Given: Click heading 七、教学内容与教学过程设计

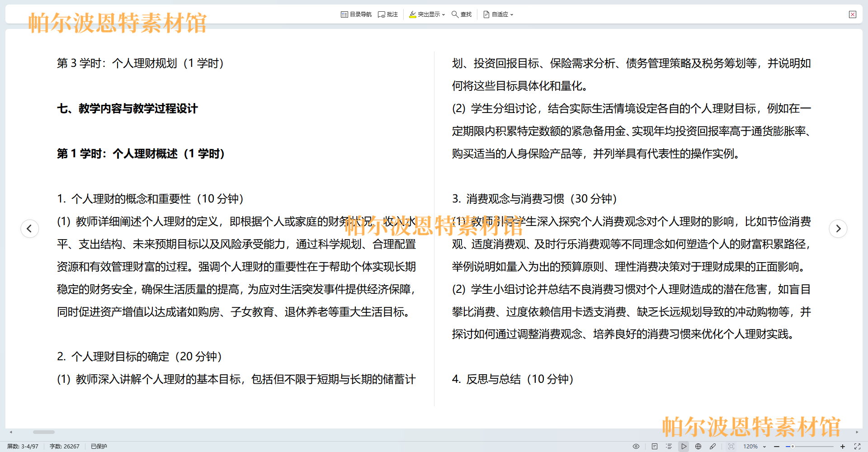Looking at the screenshot, I should (x=127, y=108).
